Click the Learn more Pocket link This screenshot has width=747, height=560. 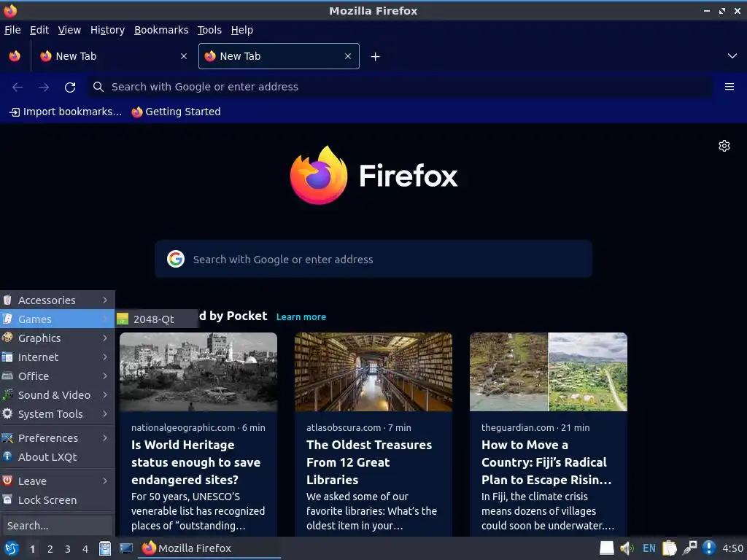pyautogui.click(x=301, y=317)
